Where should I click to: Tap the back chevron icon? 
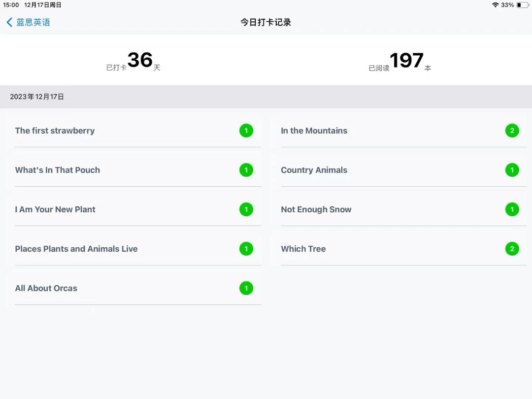tap(9, 22)
